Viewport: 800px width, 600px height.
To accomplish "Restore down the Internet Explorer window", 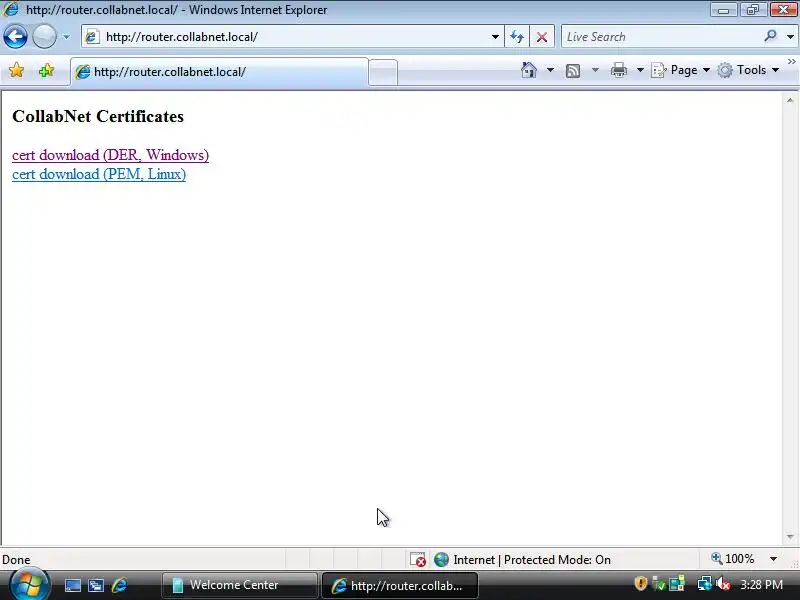I will point(753,9).
